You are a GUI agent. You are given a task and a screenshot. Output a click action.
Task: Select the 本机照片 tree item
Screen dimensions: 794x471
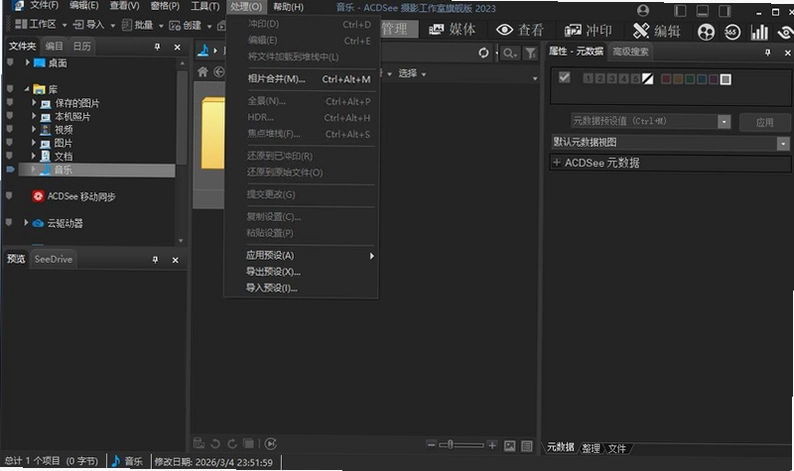coord(72,116)
